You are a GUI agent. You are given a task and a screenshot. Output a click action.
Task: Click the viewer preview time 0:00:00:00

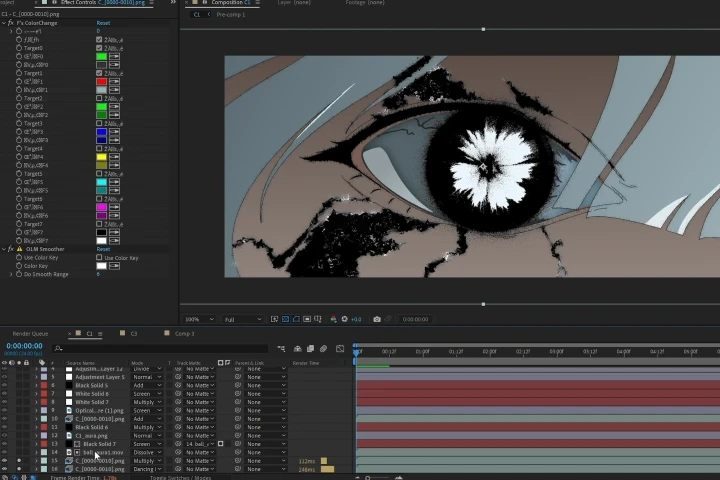coord(415,319)
